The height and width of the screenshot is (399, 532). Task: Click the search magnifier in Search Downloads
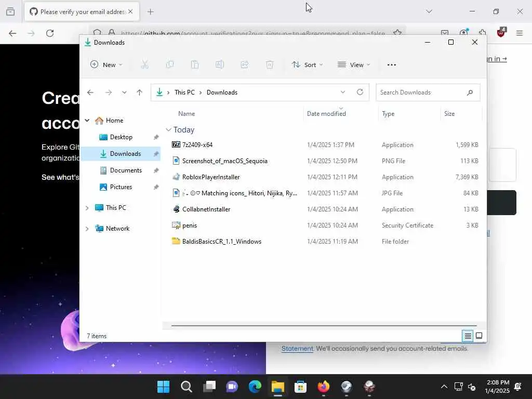point(470,92)
